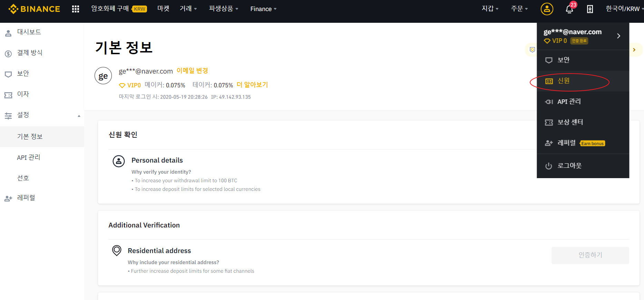Select 레퍼럴 Earn bonus in dropdown
Image resolution: width=644 pixels, height=300 pixels.
point(583,143)
